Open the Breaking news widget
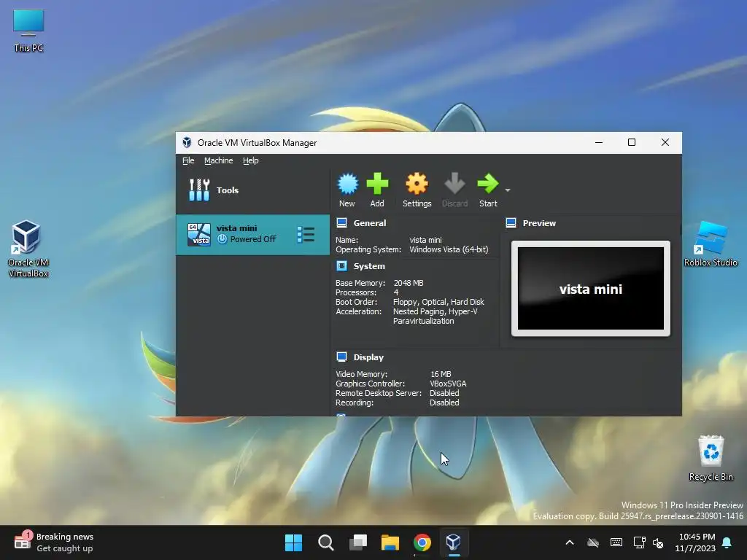Viewport: 747px width, 560px height. tap(54, 542)
